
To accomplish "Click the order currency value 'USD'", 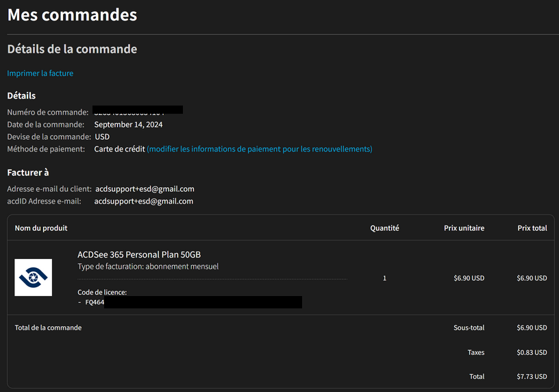I will point(102,136).
